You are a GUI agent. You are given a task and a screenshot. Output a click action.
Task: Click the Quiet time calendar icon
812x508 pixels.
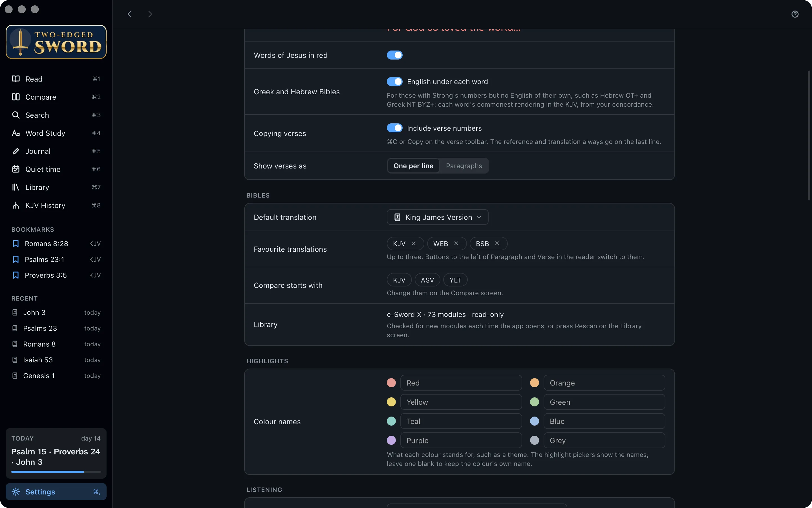click(16, 169)
